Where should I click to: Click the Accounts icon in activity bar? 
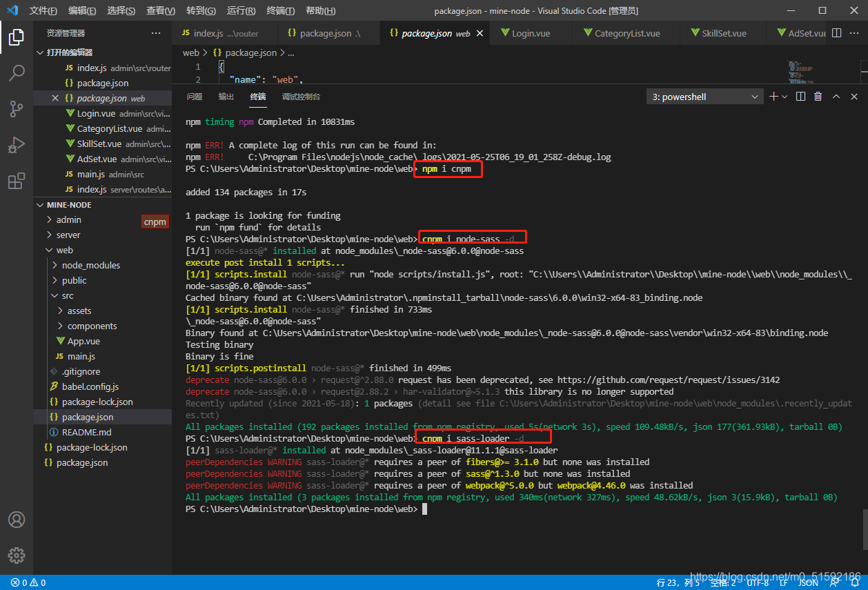17,520
